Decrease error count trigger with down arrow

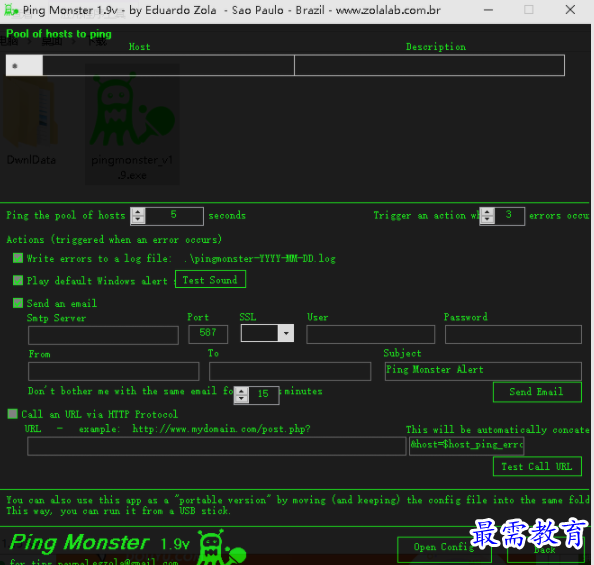click(x=487, y=220)
